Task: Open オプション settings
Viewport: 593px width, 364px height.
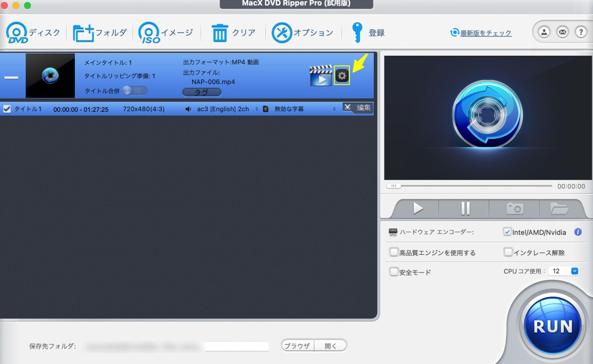Action: (x=302, y=32)
